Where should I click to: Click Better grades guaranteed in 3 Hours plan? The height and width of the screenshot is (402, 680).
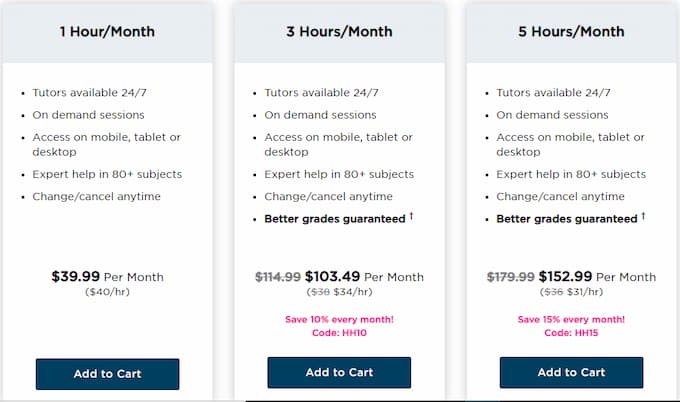coord(334,218)
